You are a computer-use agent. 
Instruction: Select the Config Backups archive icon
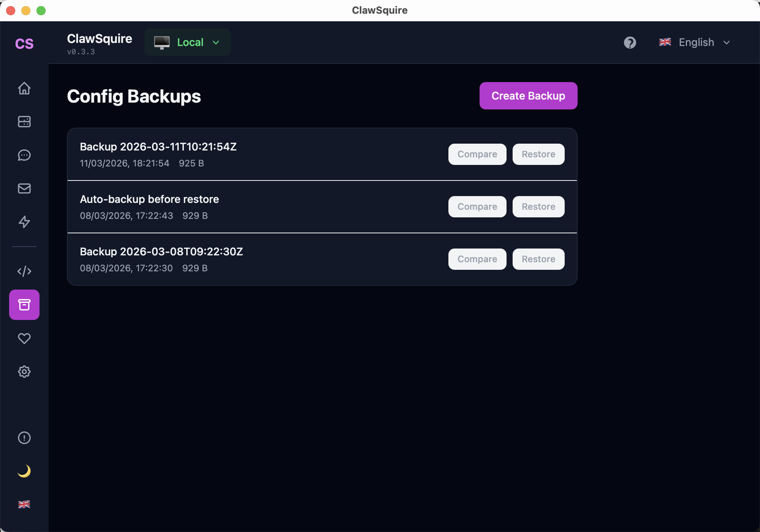pyautogui.click(x=24, y=304)
